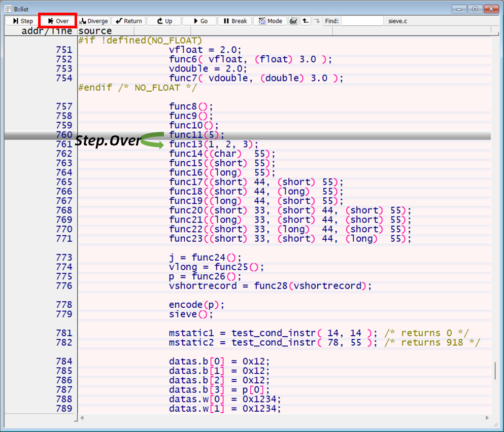The width and height of the screenshot is (504, 432).
Task: Select the highlighted func11(5) source line
Action: pyautogui.click(x=193, y=134)
